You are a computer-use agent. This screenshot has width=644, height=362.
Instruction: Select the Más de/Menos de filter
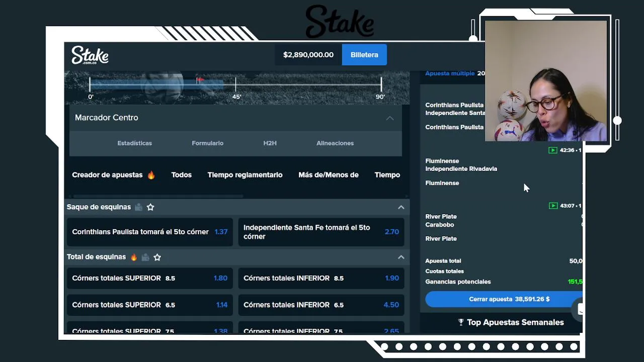click(329, 175)
